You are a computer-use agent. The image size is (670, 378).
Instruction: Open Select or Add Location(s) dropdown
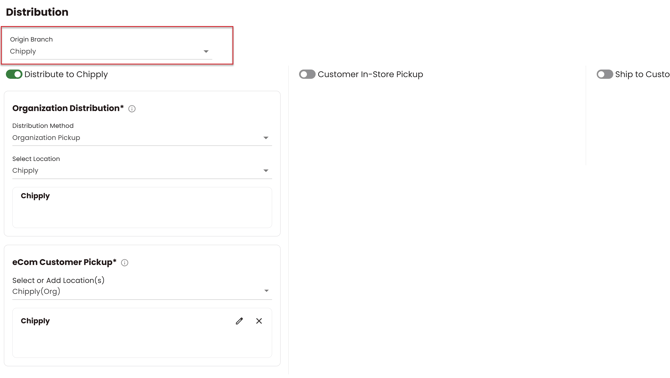tap(142, 291)
